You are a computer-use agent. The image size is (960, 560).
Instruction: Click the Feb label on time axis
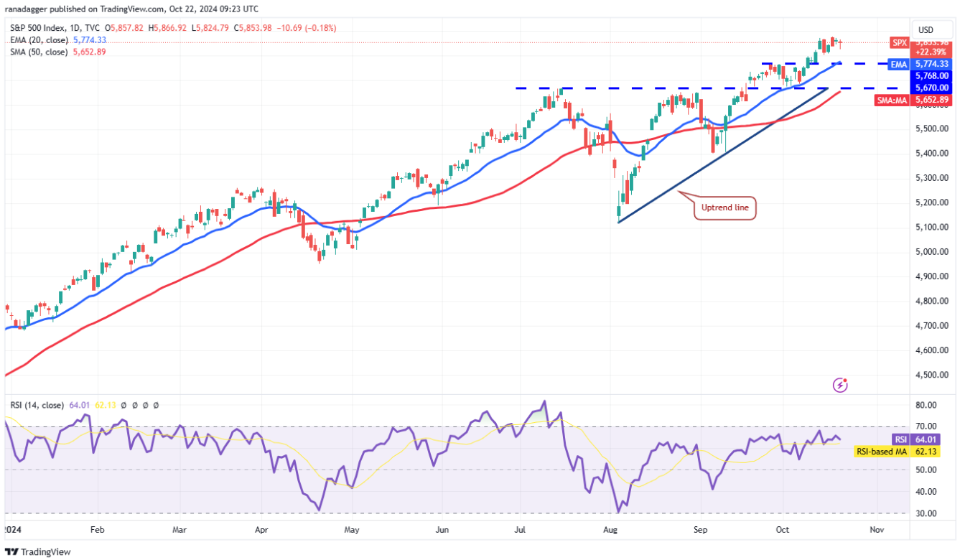click(98, 529)
